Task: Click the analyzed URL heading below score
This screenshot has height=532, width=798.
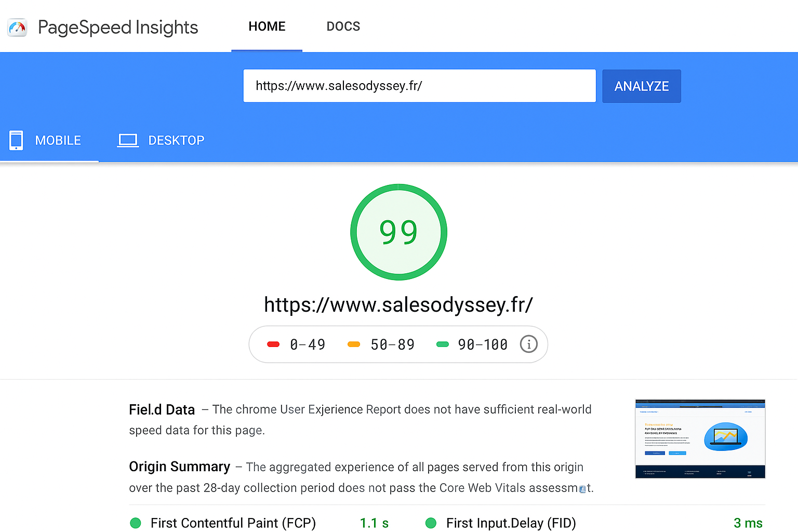Action: (398, 304)
